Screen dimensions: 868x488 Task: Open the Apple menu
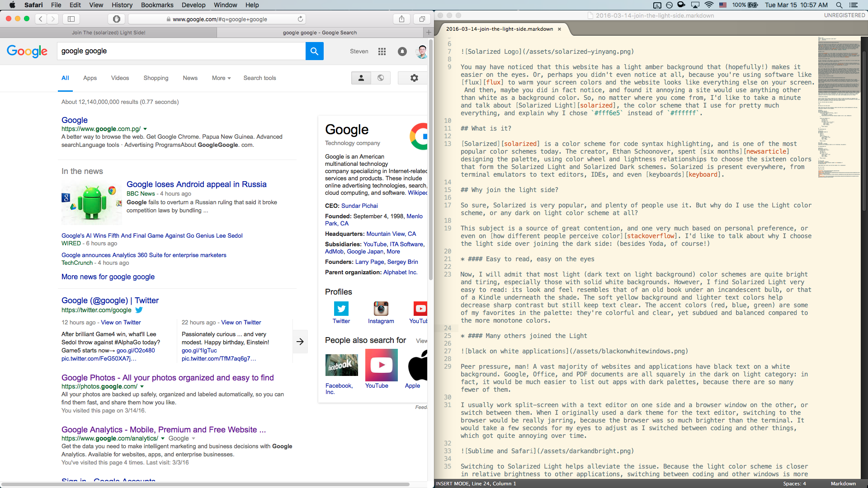12,5
